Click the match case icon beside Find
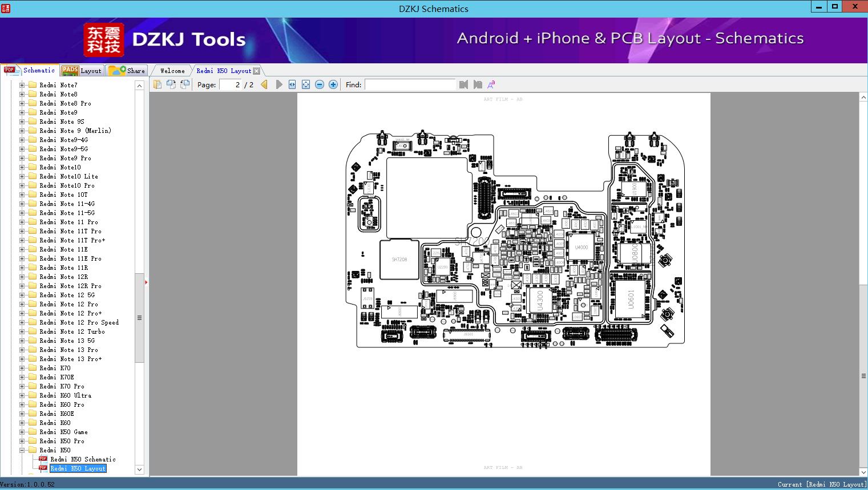 click(x=491, y=84)
